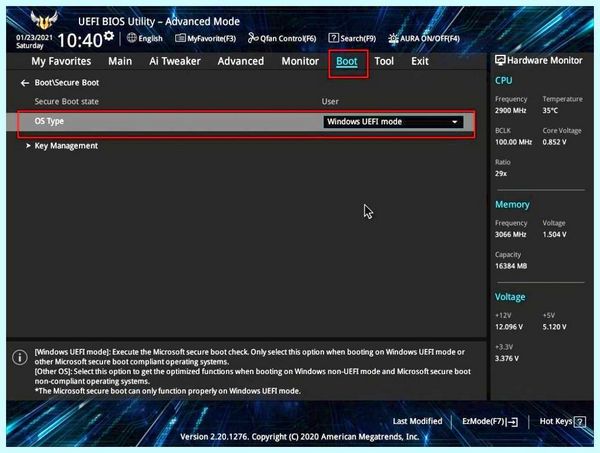Open Qfan Control(F6)

[282, 38]
